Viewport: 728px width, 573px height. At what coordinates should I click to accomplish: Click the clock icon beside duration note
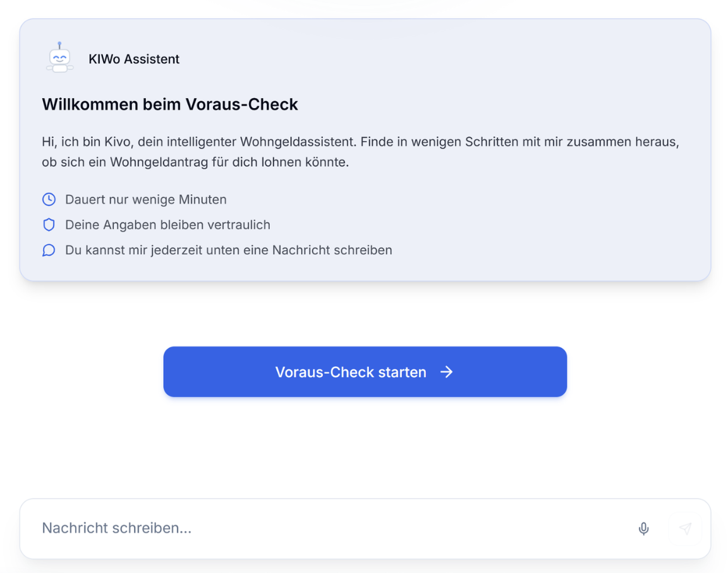pyautogui.click(x=49, y=199)
